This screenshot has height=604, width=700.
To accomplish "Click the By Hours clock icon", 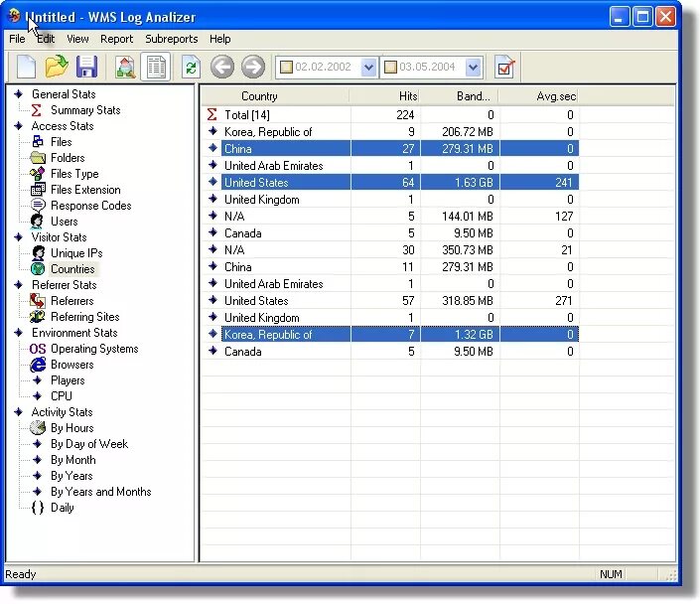I will 38,428.
